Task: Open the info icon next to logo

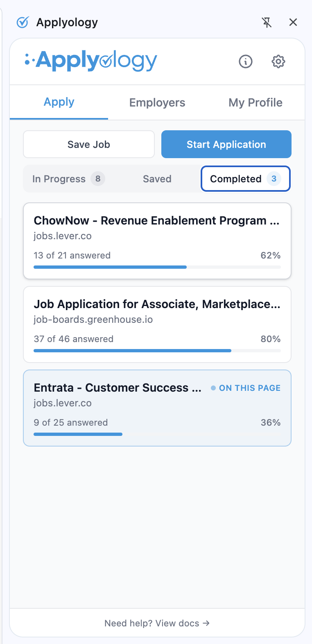Action: pyautogui.click(x=246, y=61)
